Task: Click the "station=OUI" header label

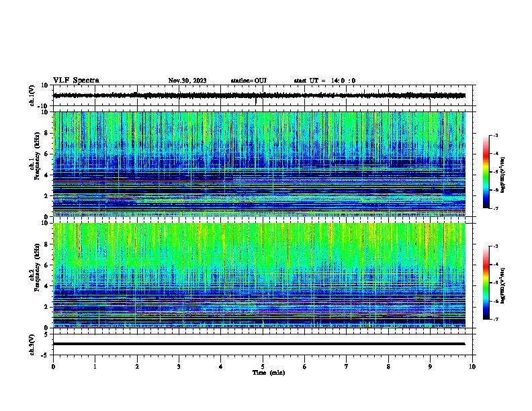Action: point(249,81)
